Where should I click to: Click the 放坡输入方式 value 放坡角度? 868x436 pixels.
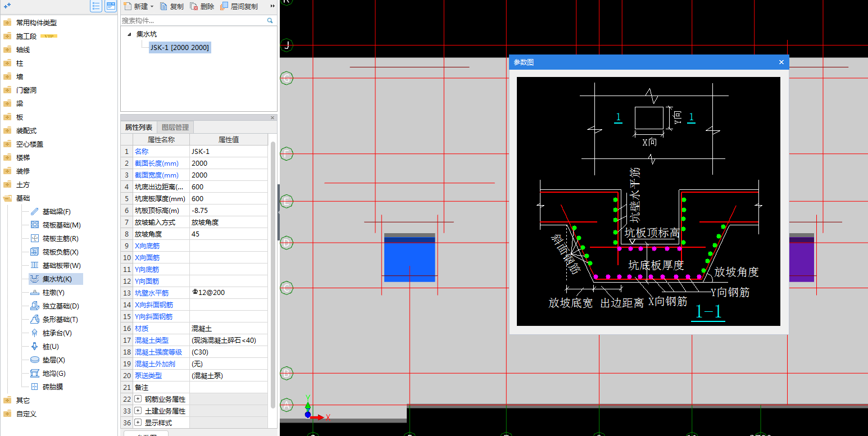(229, 222)
